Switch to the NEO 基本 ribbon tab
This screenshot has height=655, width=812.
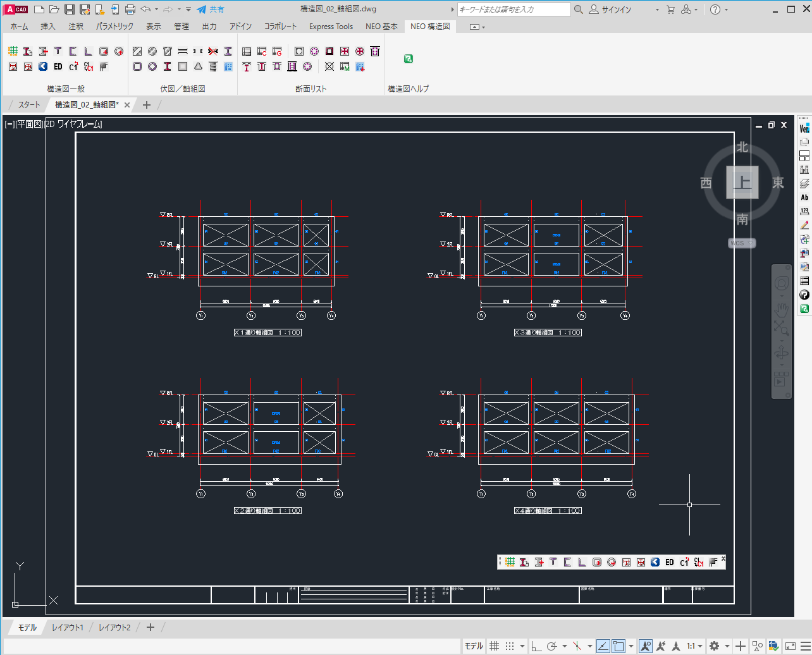[381, 27]
